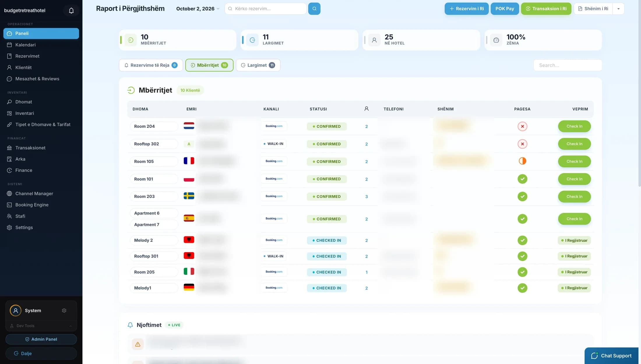Focus the Kërko rezervim search field
Image resolution: width=641 pixels, height=364 pixels.
point(265,9)
